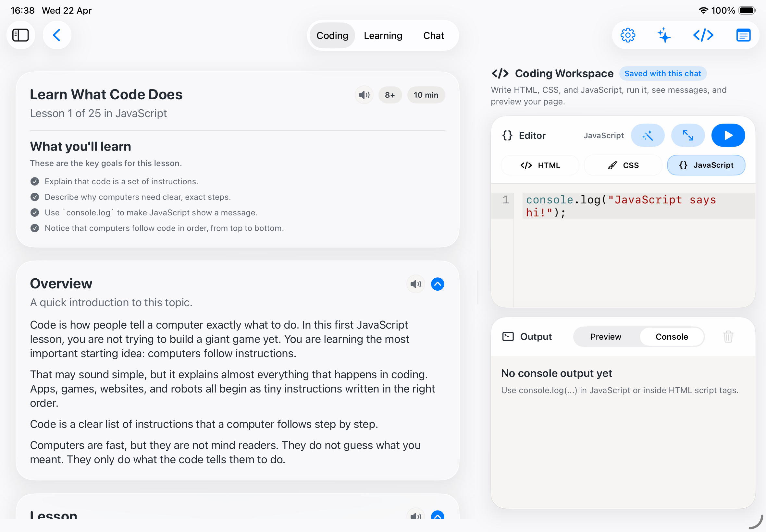766x532 pixels.
Task: Clear output using the trash icon
Action: coord(728,337)
